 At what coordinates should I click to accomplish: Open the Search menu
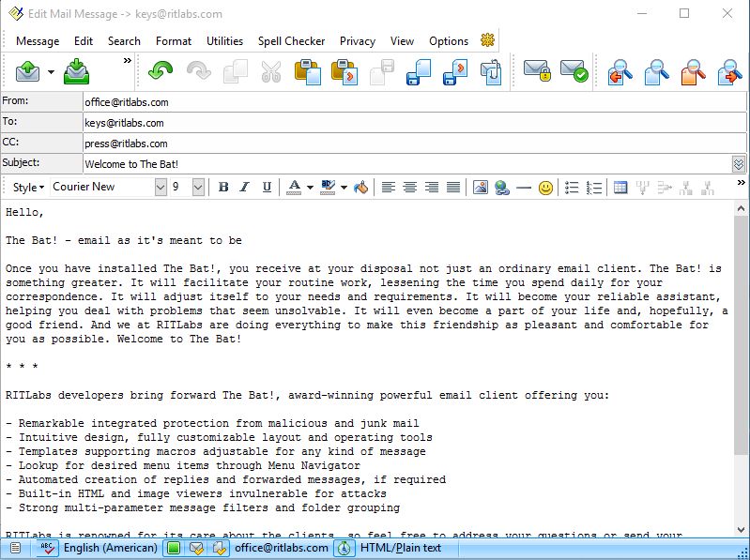point(124,41)
